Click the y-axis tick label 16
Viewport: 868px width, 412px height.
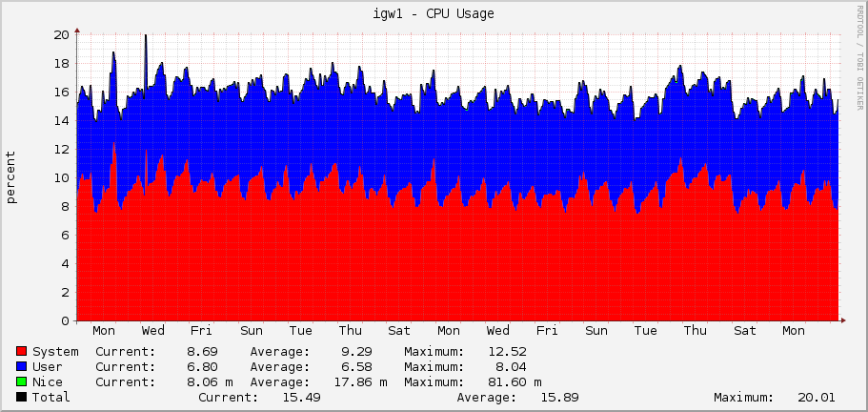tap(61, 92)
